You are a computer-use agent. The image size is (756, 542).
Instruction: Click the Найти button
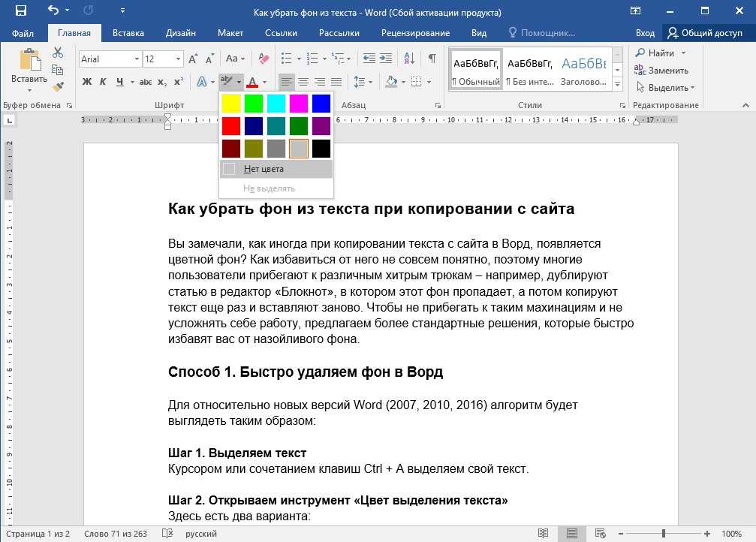(x=660, y=53)
